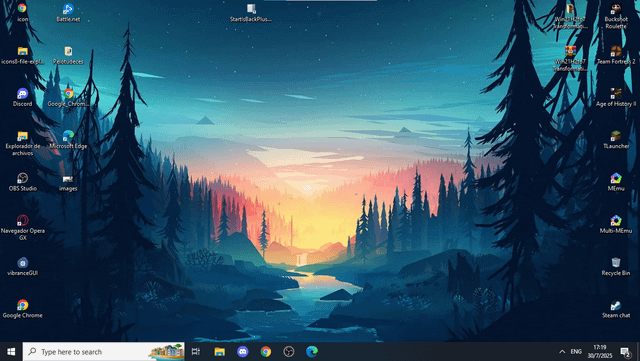The image size is (640, 361).
Task: Select the Battle.net desktop shortcut
Action: tap(68, 13)
